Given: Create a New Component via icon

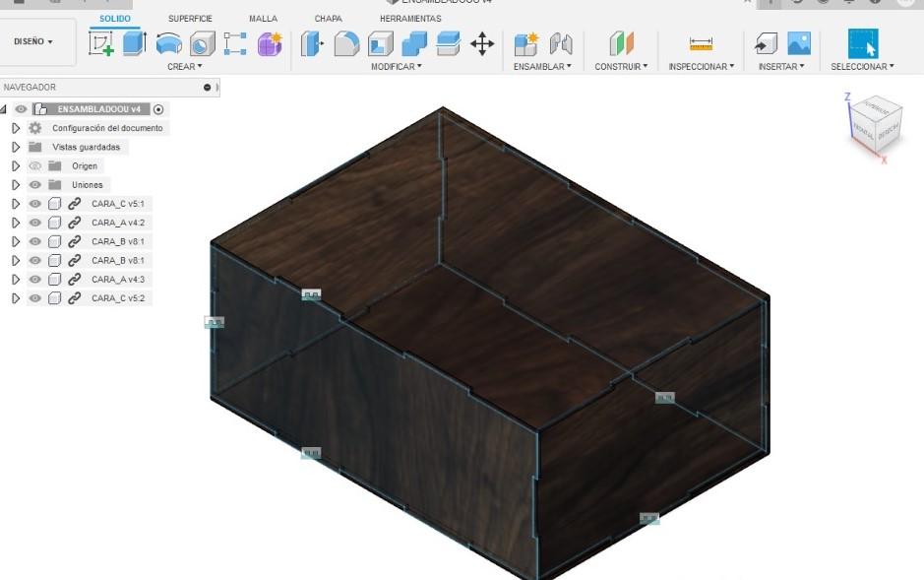Looking at the screenshot, I should pyautogui.click(x=525, y=44).
